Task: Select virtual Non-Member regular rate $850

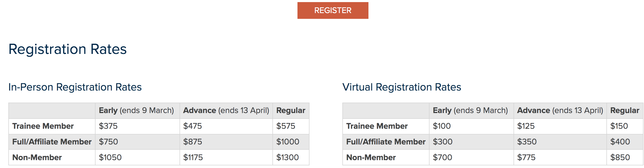Action: pyautogui.click(x=620, y=158)
